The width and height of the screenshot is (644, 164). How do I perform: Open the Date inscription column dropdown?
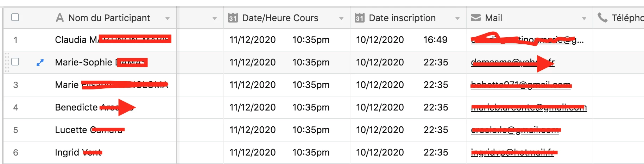[x=457, y=18]
